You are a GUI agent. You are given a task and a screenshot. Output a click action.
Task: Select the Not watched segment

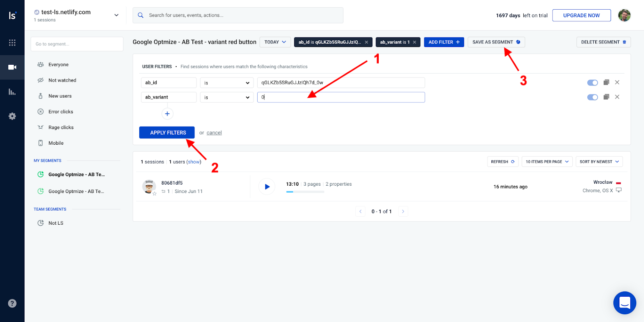pyautogui.click(x=62, y=80)
